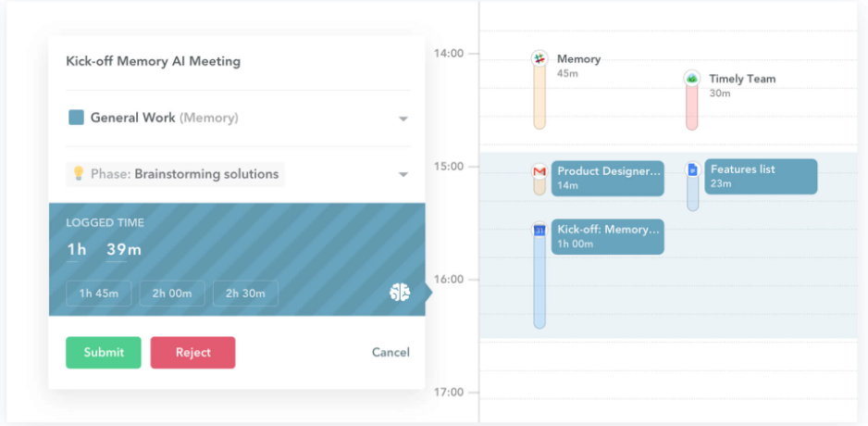
Task: Click the Timely Team green app icon
Action: point(691,78)
